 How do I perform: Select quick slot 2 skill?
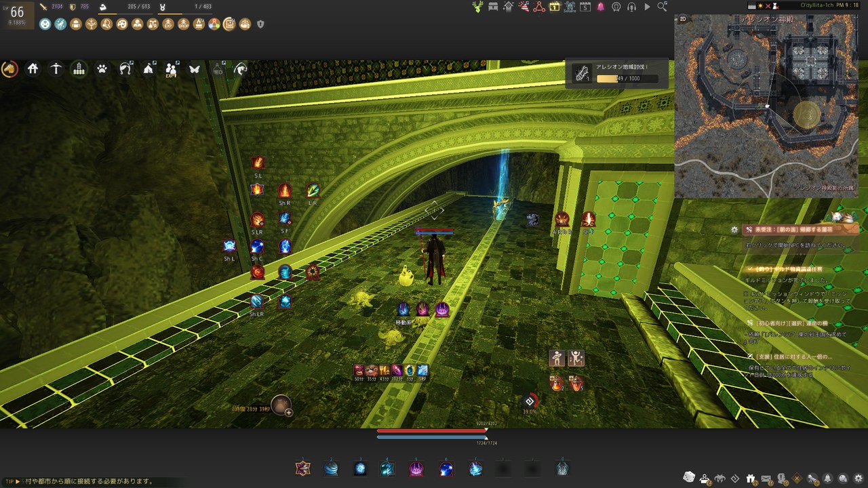coord(332,468)
